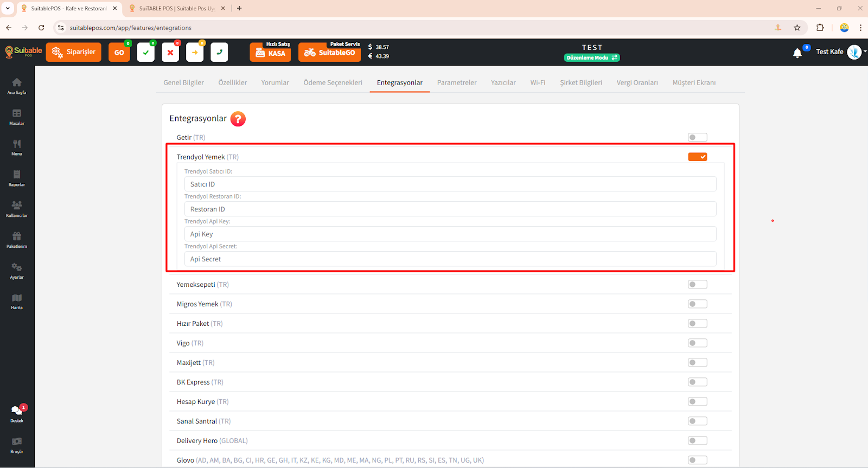
Task: Open Ayarlar gear in the sidebar
Action: tap(17, 271)
